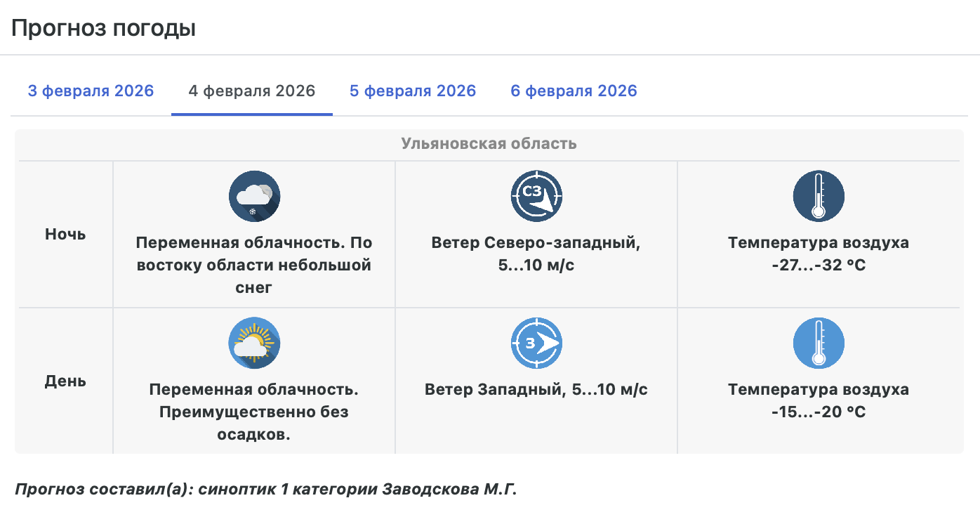Screen dimensions: 980x517
Task: Click night text about небольшой снег
Action: coord(254,266)
